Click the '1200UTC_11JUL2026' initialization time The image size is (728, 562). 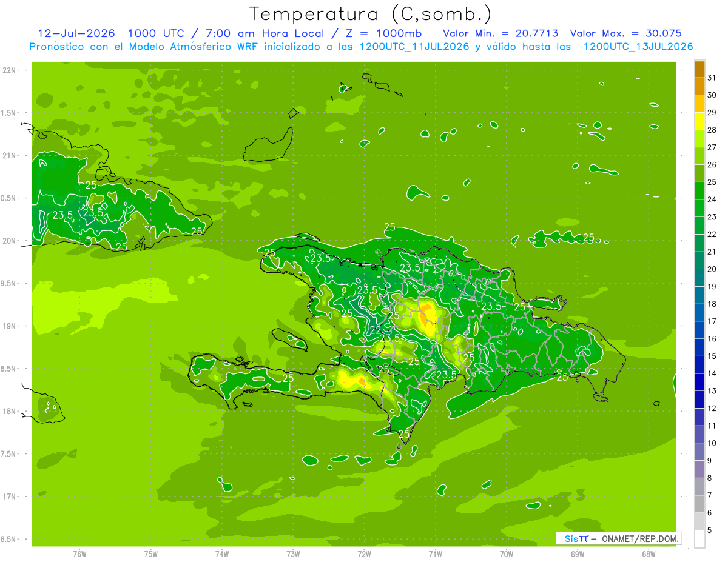pyautogui.click(x=414, y=47)
